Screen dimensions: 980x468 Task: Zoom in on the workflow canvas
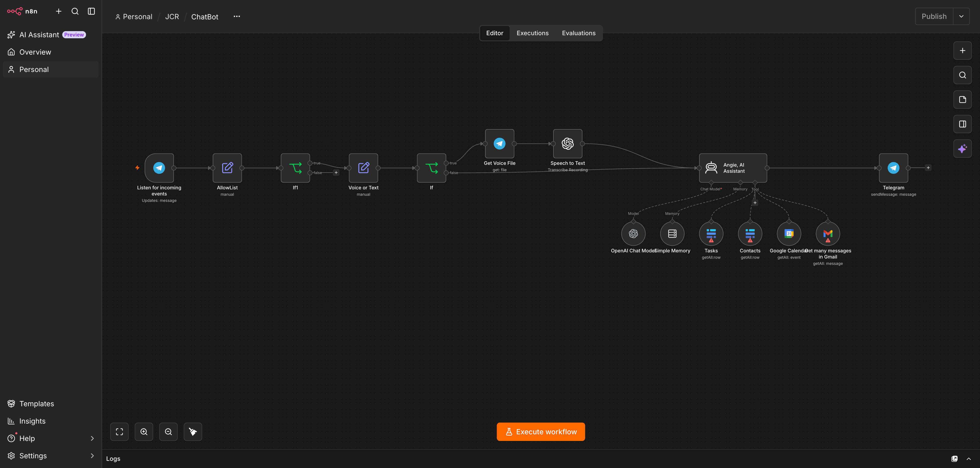point(144,432)
